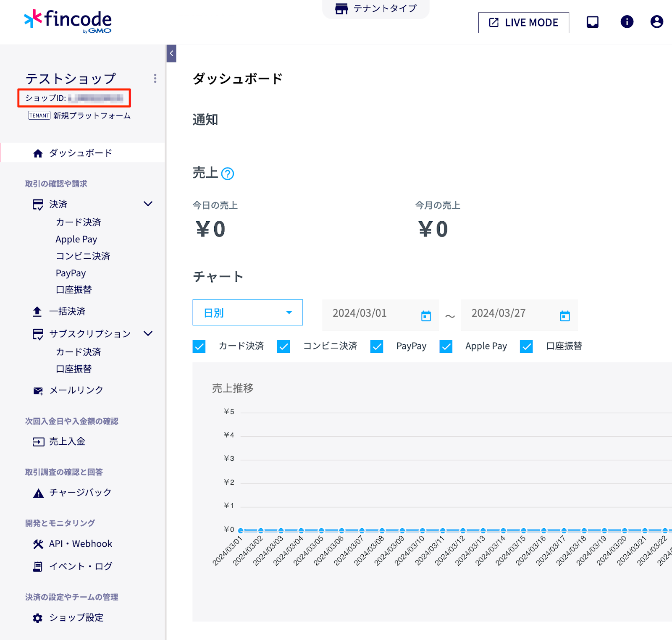
Task: Open ショップ設定 in the sidebar
Action: (76, 618)
